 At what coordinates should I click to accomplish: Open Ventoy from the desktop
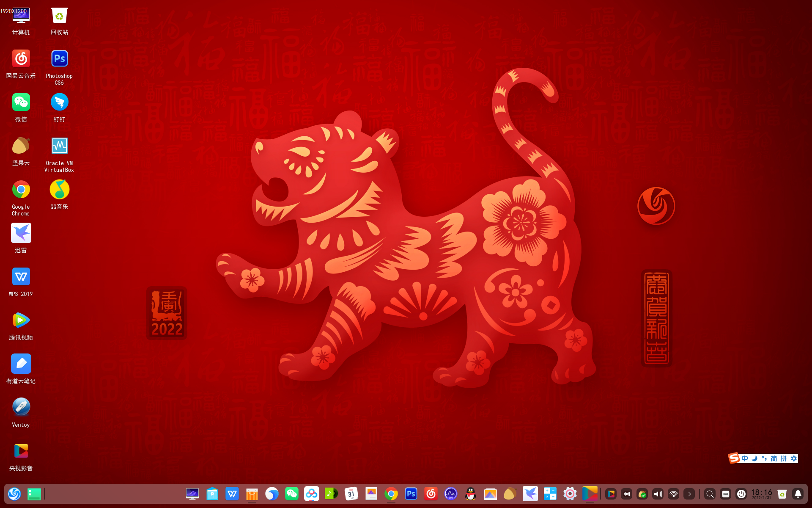(x=21, y=407)
